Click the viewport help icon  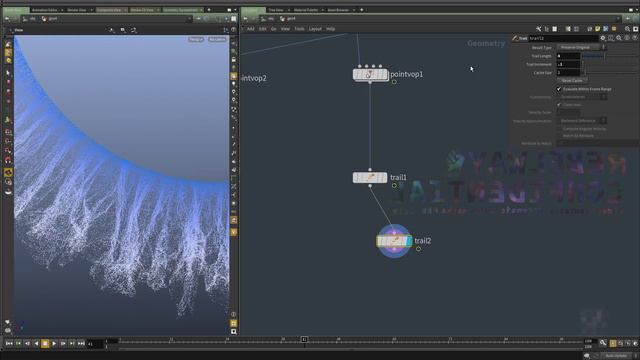pos(233,30)
